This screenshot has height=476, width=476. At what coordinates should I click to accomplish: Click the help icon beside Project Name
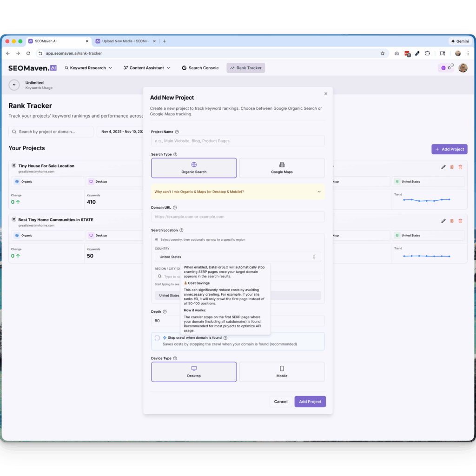[177, 132]
